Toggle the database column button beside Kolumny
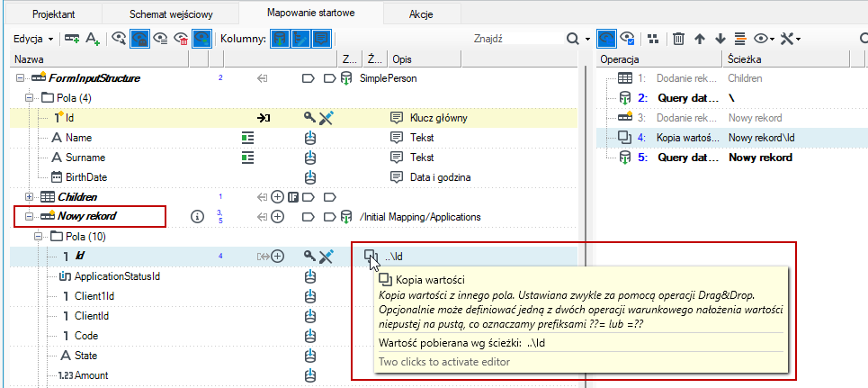The width and height of the screenshot is (868, 388). click(x=280, y=39)
